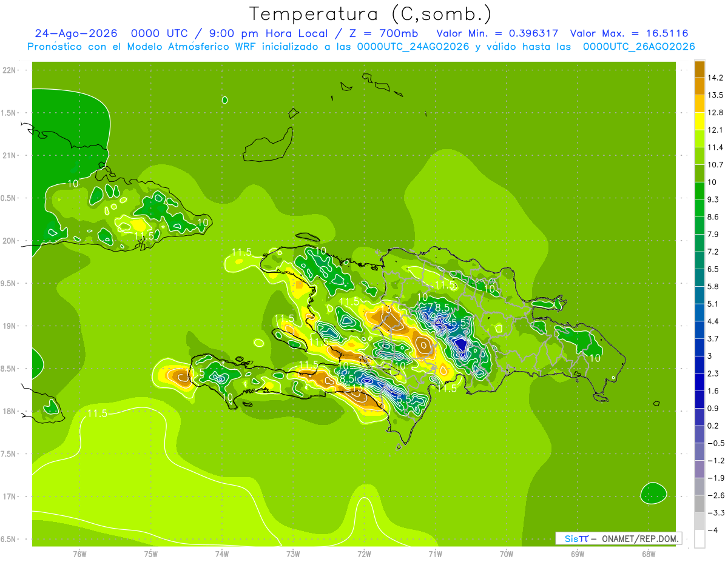Click legend value "9.3"
The height and width of the screenshot is (562, 728).
[713, 199]
